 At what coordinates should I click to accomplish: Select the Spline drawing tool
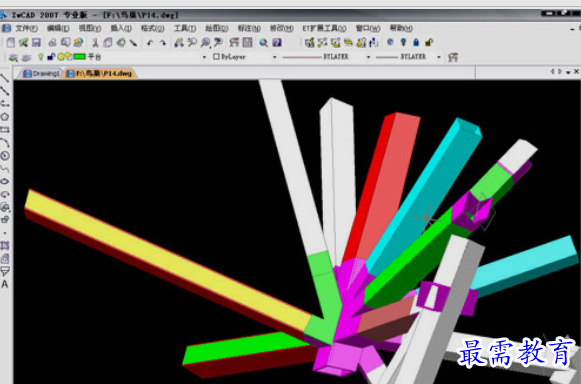point(4,169)
